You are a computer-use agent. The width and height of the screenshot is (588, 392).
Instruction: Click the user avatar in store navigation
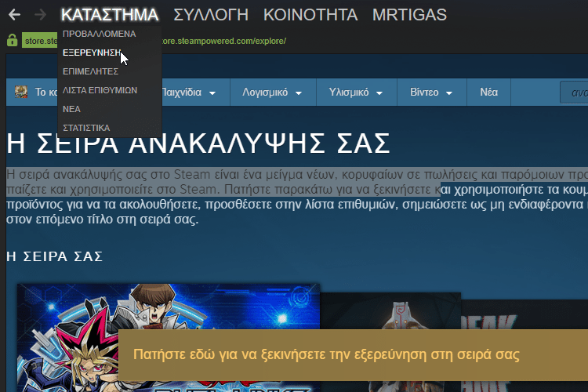click(x=21, y=92)
